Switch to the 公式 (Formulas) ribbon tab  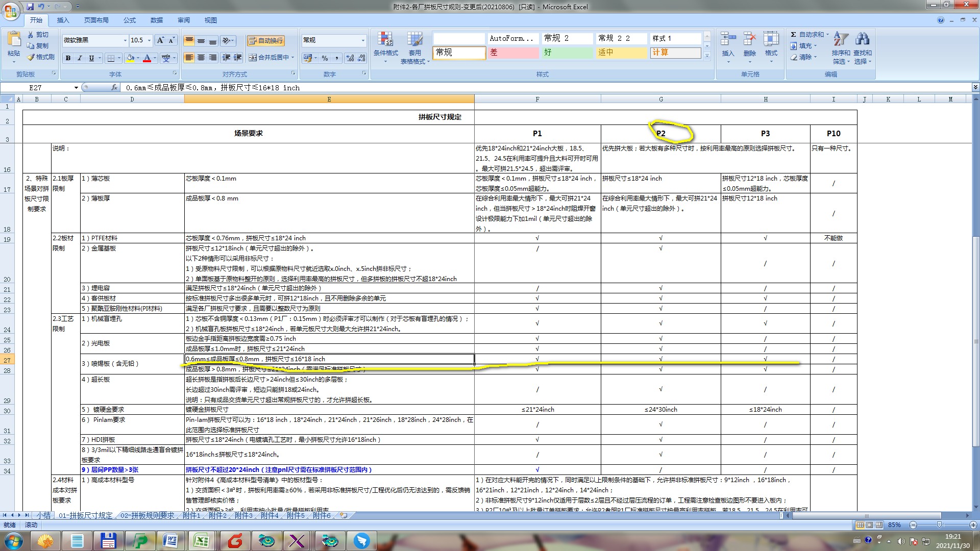tap(130, 20)
